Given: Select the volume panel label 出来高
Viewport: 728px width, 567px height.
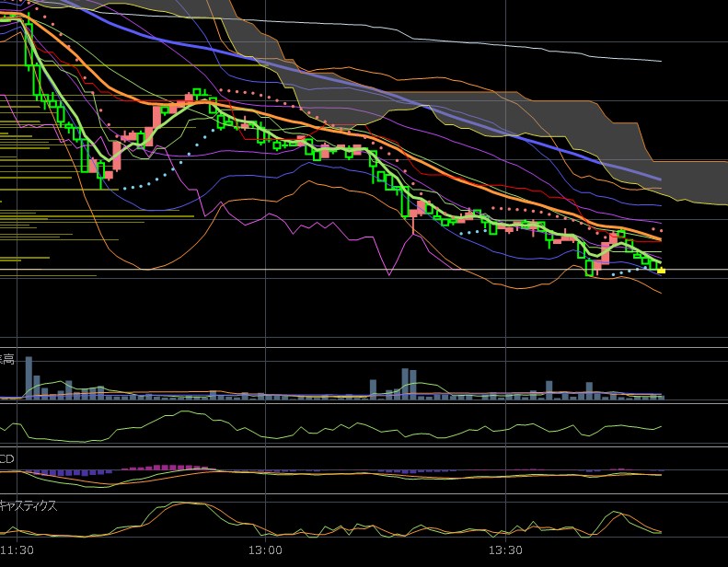Looking at the screenshot, I should coord(7,359).
